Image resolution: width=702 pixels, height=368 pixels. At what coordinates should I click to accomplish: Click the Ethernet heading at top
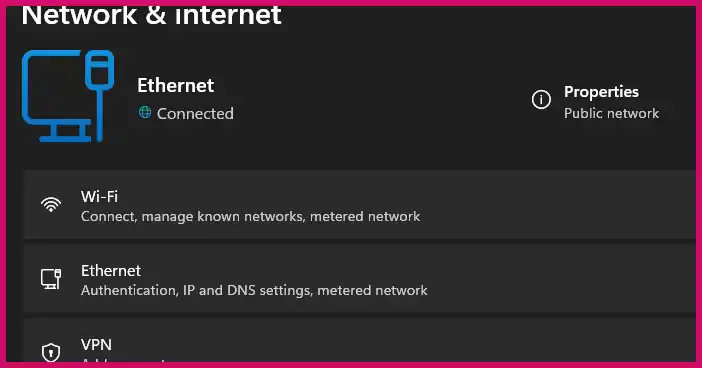(x=176, y=86)
